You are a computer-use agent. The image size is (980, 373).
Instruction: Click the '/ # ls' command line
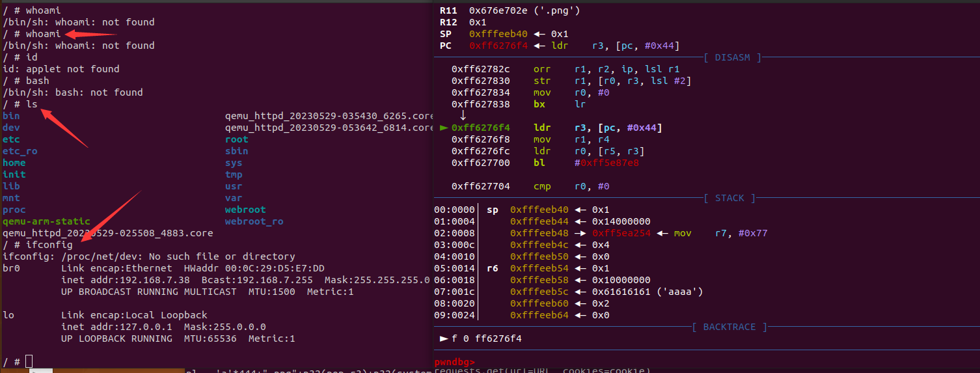[x=20, y=104]
